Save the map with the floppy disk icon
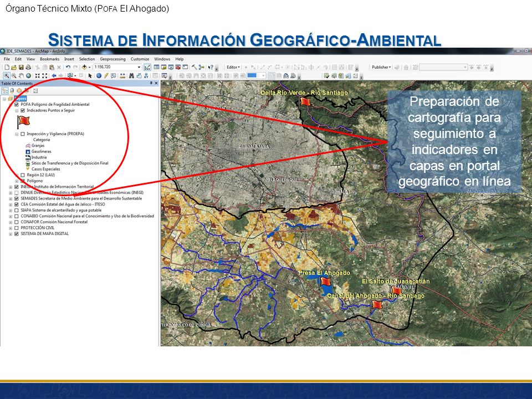532x399 pixels. tap(21, 67)
